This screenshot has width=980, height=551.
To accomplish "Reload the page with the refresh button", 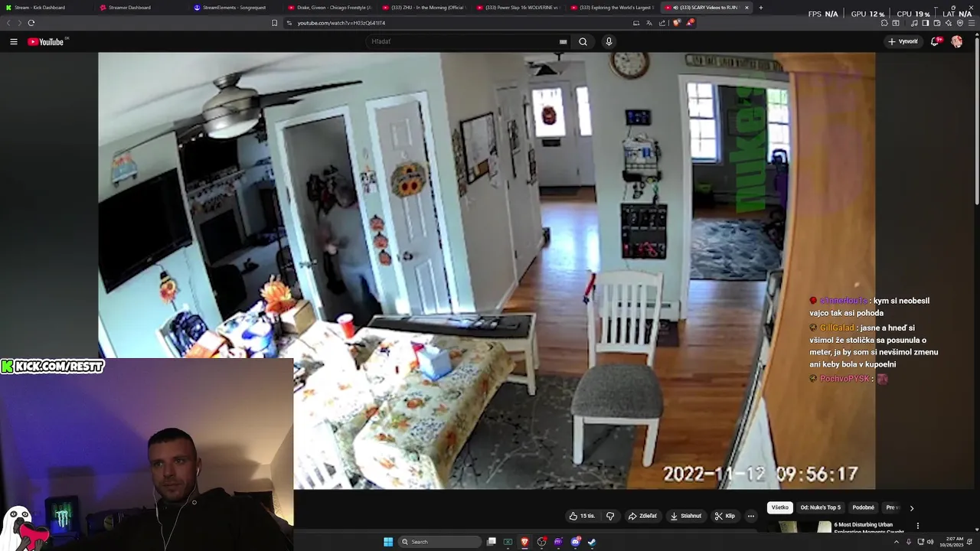I will click(31, 23).
